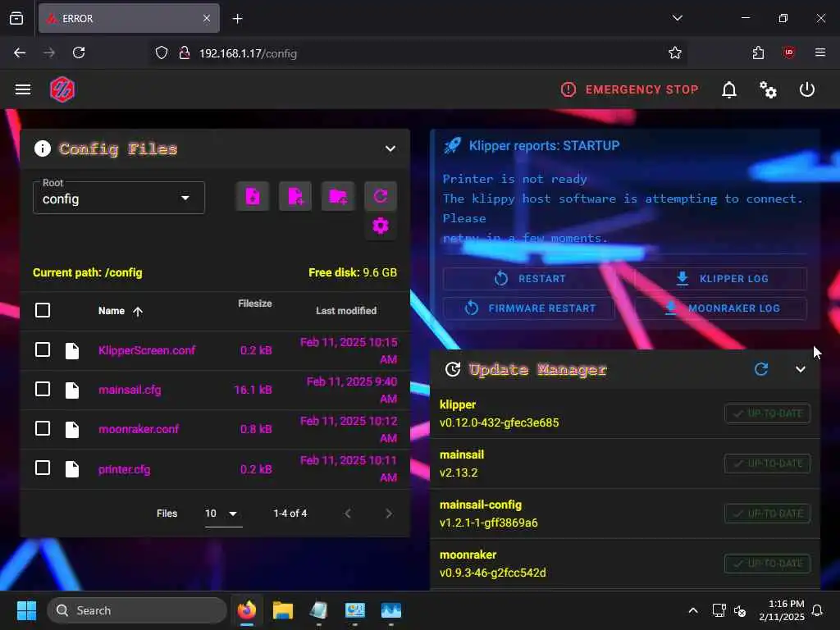The width and height of the screenshot is (840, 630).
Task: Reload the page in Firefox
Action: [x=79, y=52]
